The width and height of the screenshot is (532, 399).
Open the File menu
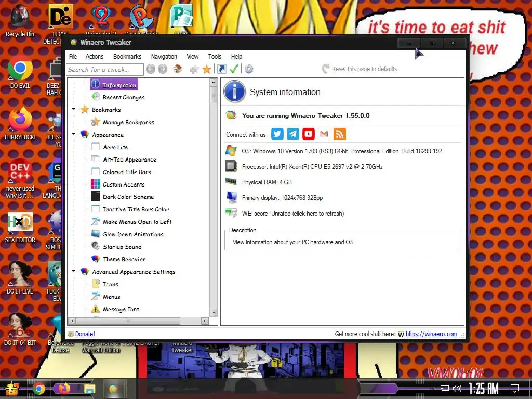73,56
